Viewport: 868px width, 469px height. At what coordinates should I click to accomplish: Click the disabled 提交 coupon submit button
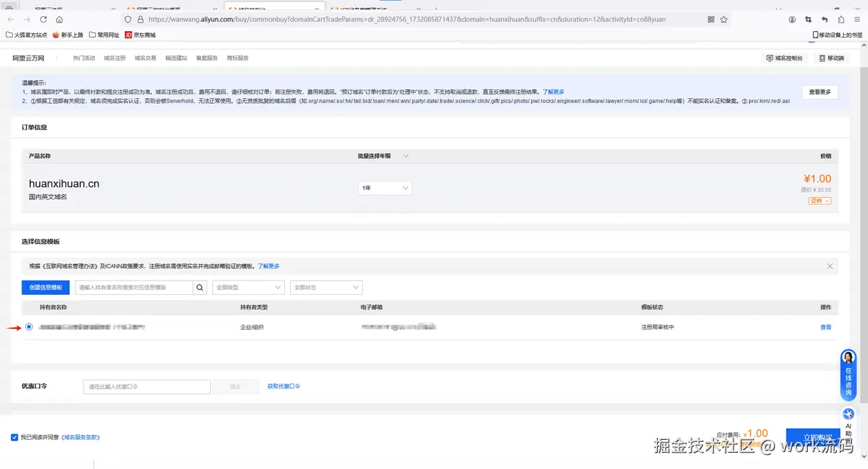(235, 386)
